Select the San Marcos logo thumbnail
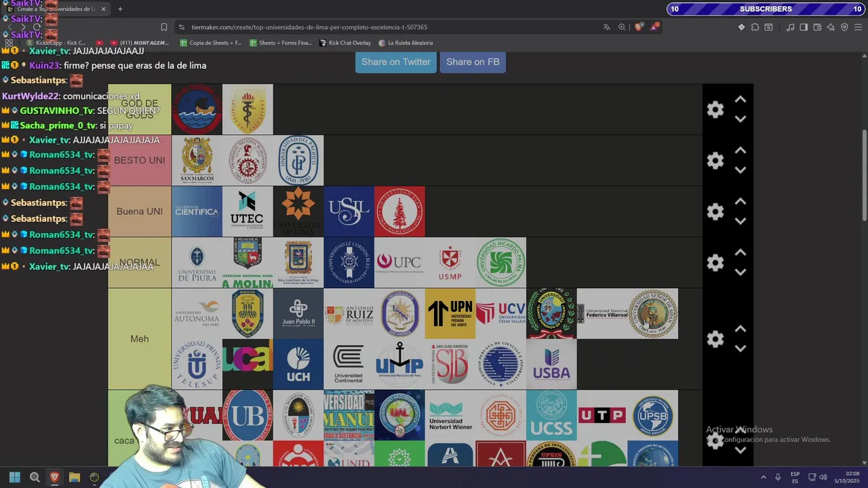868x488 pixels. tap(197, 161)
